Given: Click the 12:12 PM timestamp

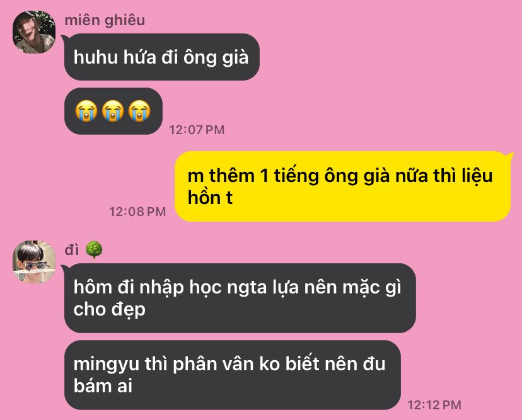Looking at the screenshot, I should [434, 405].
